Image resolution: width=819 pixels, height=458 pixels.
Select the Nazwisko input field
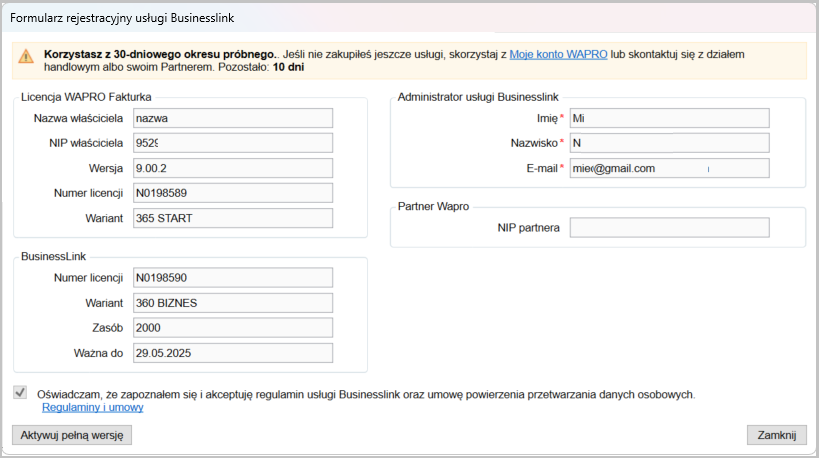tap(669, 143)
